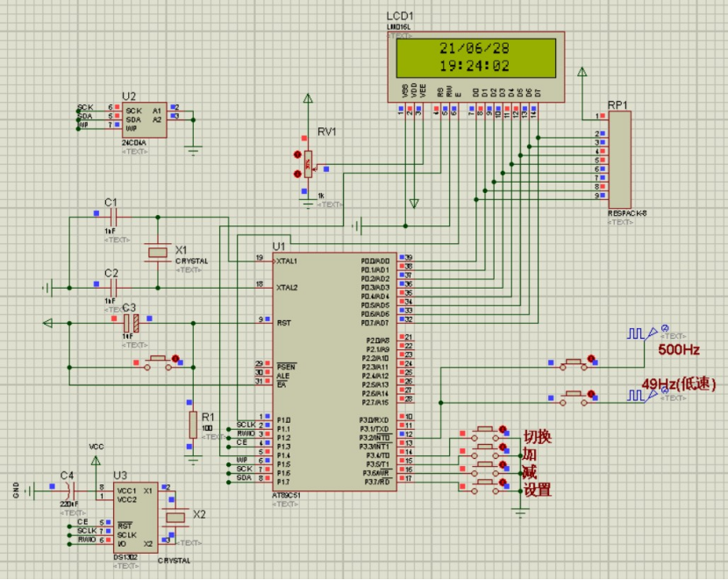Click the 24C04A part name under U2

tap(133, 142)
